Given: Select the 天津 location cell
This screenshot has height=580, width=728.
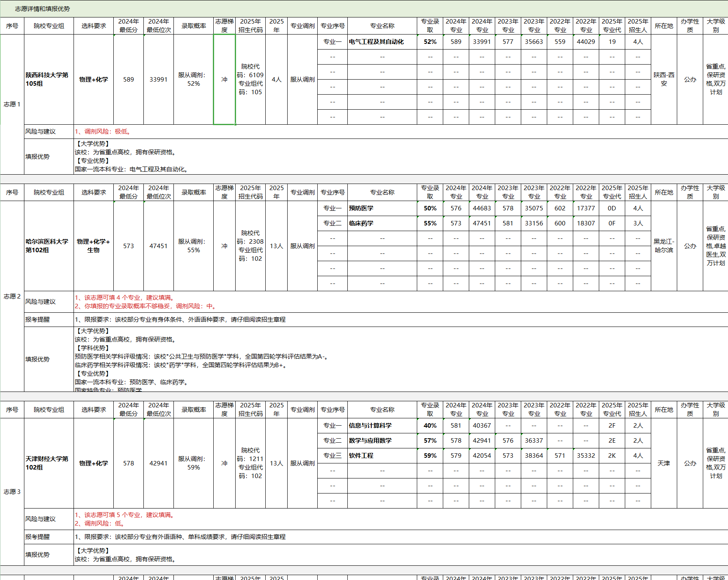Looking at the screenshot, I should 664,463.
